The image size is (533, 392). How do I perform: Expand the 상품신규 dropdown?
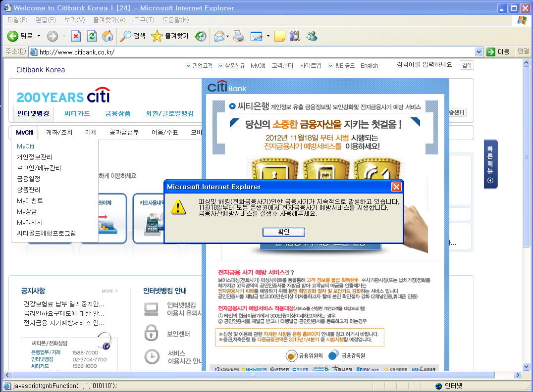pos(220,65)
